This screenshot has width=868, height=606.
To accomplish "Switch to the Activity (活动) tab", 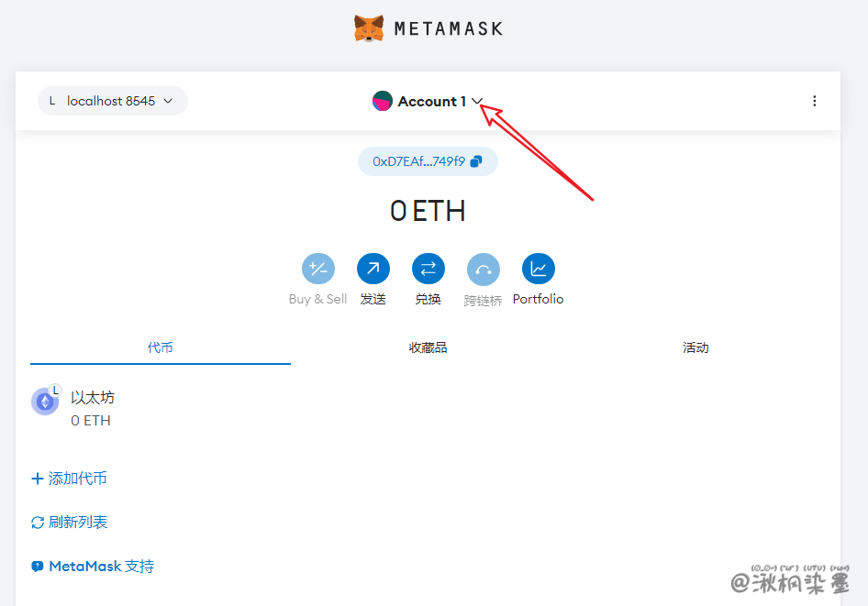I will 696,347.
